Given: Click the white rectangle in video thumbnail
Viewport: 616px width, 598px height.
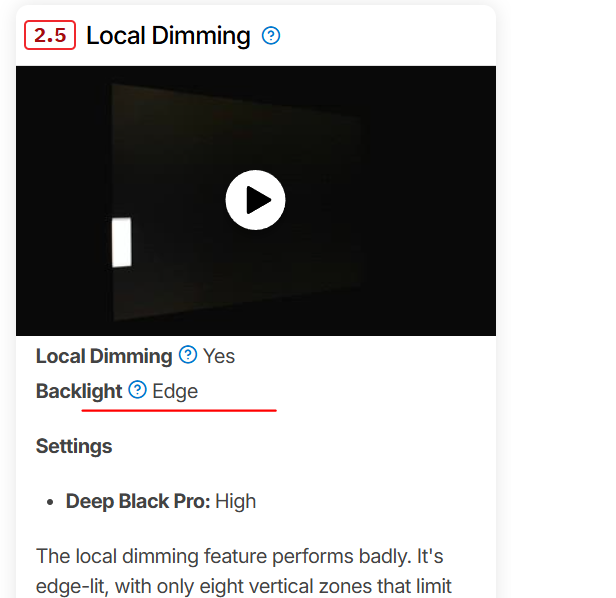Looking at the screenshot, I should (121, 242).
